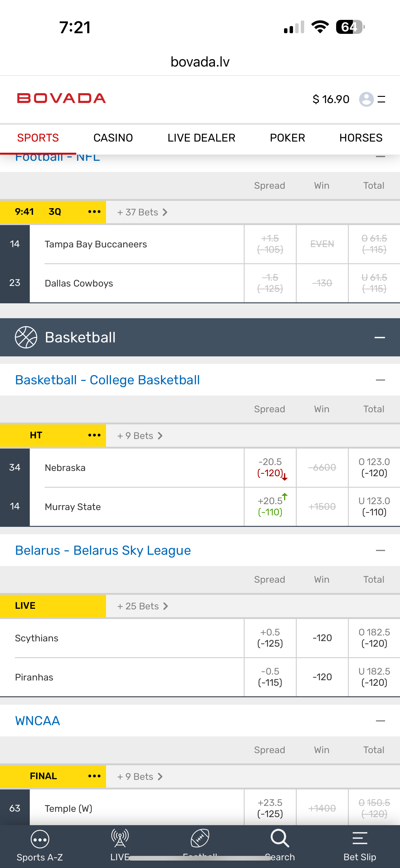Switch to the POKER tab
400x868 pixels.
click(x=287, y=138)
